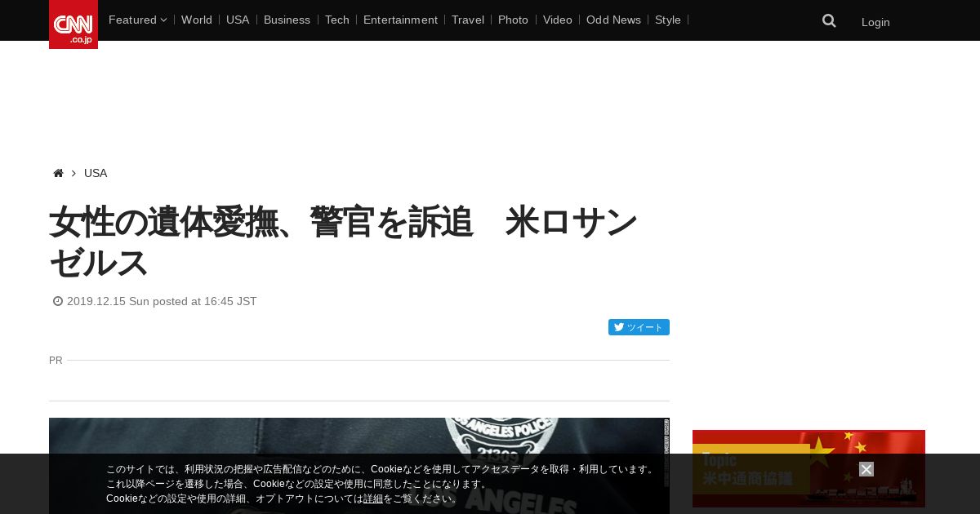
Task: Click the USA breadcrumb link
Action: (x=96, y=173)
